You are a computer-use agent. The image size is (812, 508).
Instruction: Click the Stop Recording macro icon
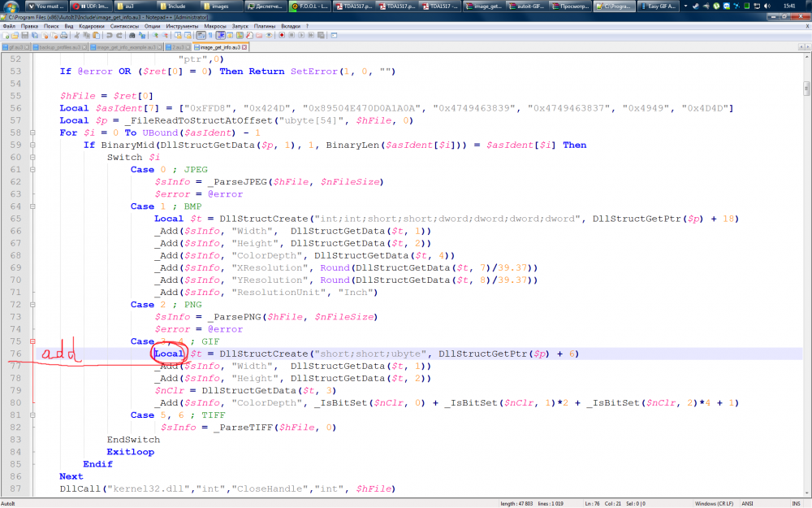[292, 35]
